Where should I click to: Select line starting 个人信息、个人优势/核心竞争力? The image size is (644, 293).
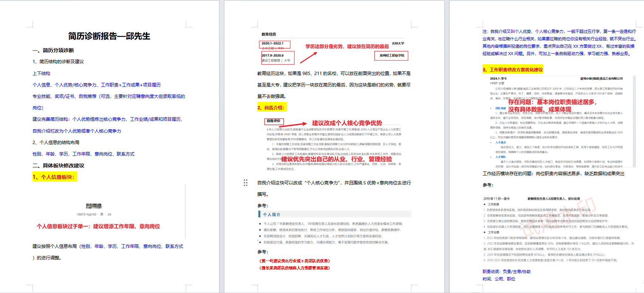[x=97, y=85]
